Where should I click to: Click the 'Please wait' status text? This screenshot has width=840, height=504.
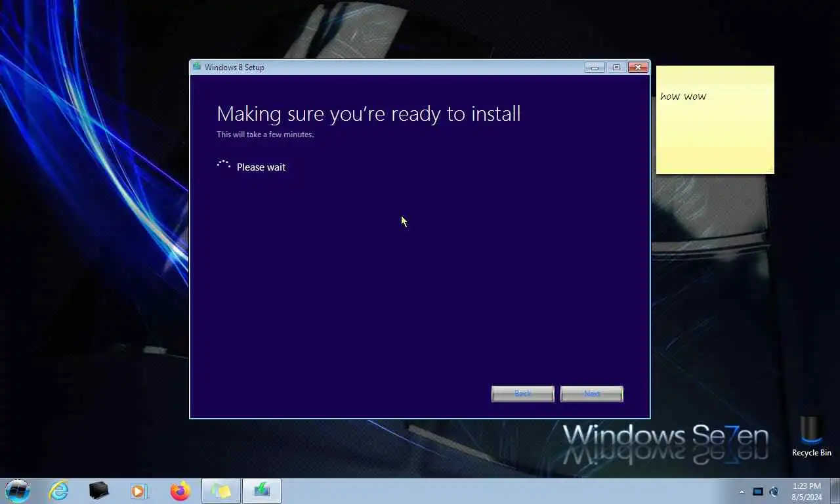[261, 167]
